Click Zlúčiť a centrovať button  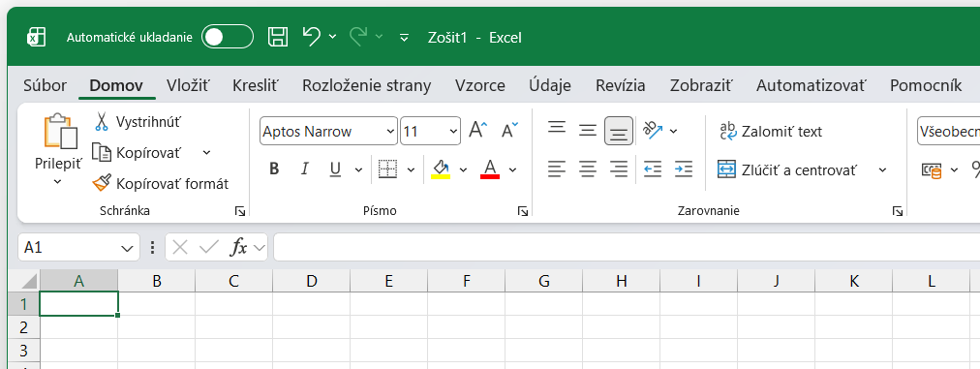click(x=787, y=169)
